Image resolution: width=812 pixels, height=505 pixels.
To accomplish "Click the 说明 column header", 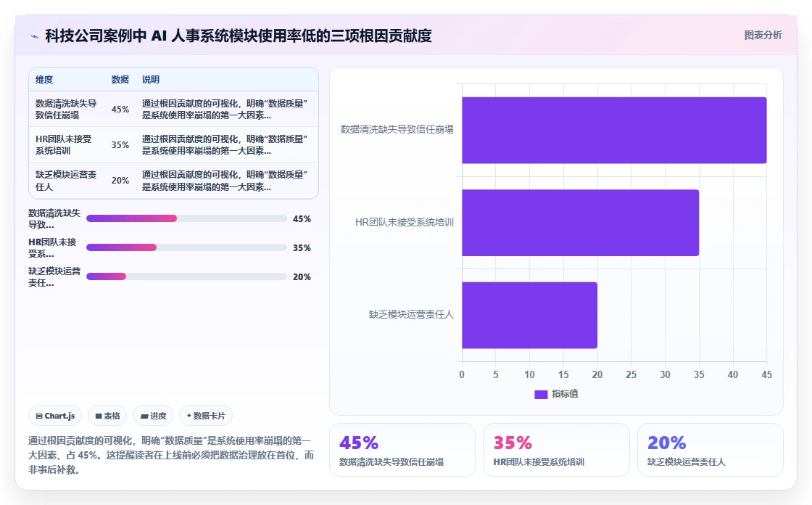I will (151, 80).
